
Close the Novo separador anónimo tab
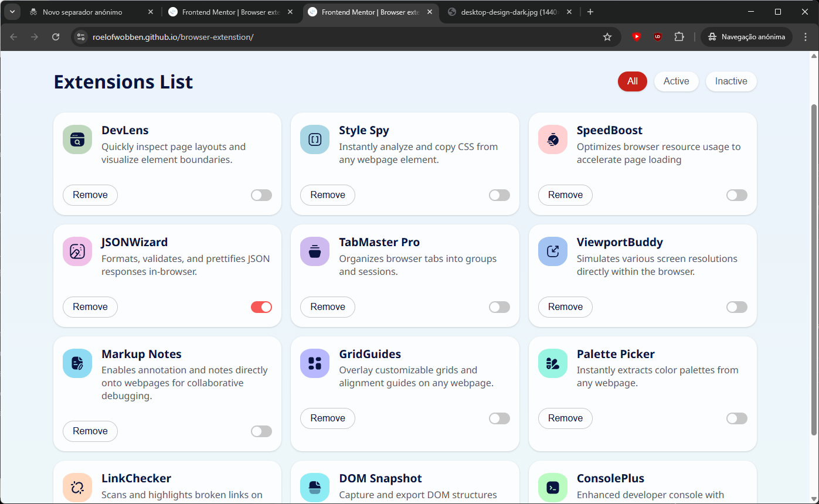(150, 12)
